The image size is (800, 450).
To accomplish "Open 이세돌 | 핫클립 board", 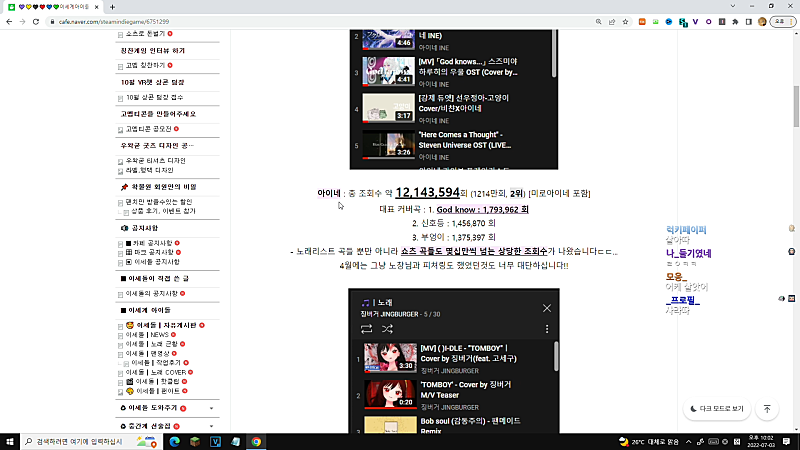I will [157, 382].
